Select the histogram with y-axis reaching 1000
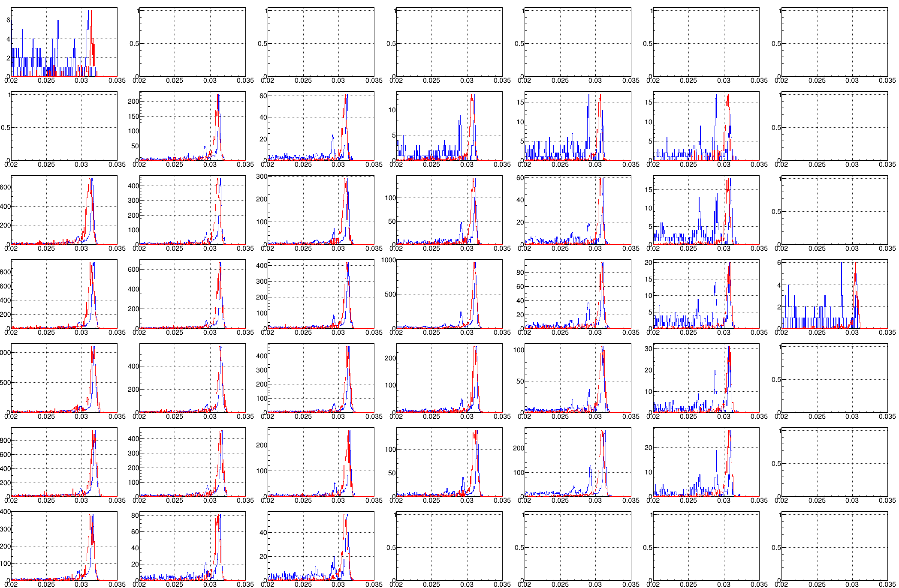899x588 pixels. (x=449, y=294)
